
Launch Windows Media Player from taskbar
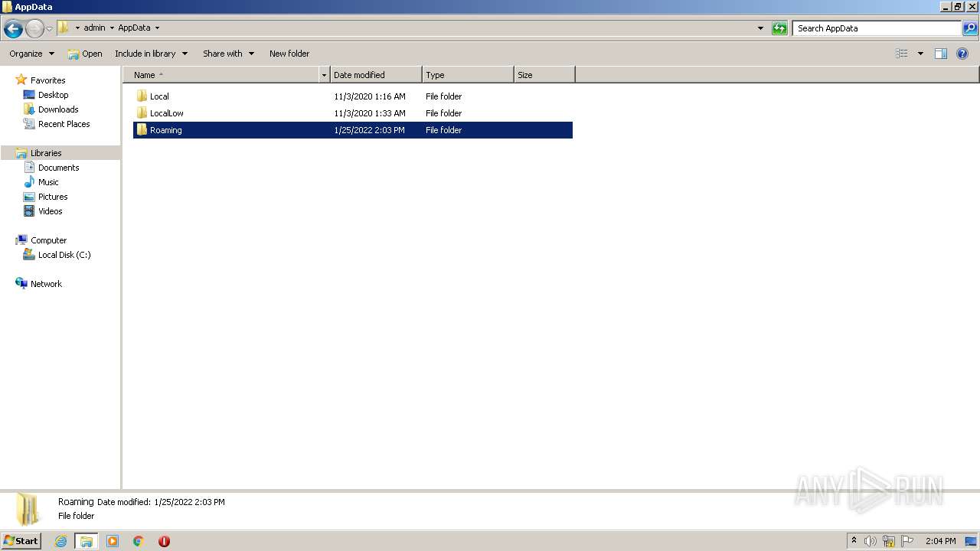(113, 541)
